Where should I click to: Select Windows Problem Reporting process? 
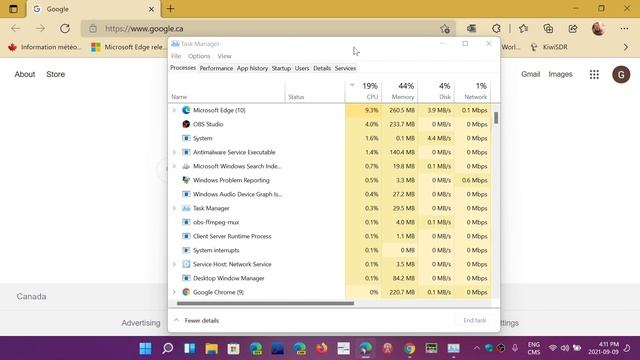pos(329,180)
